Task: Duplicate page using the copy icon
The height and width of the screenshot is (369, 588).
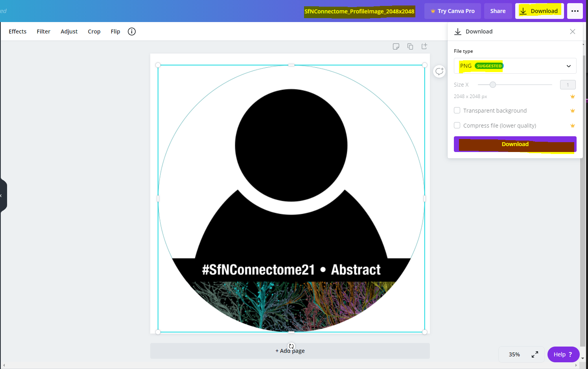Action: 410,46
